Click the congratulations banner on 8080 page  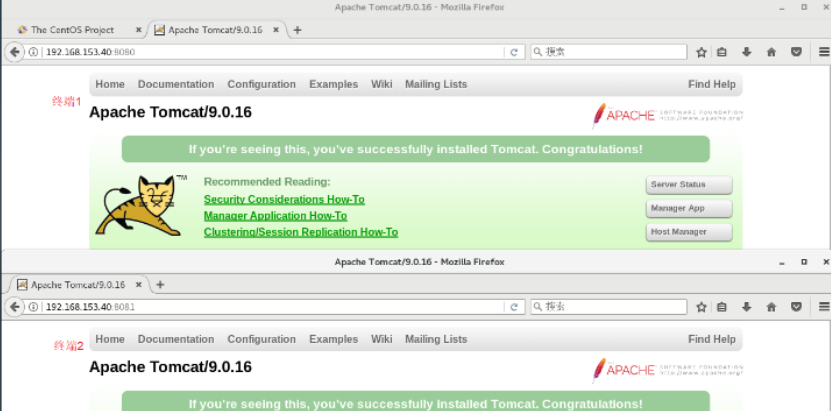416,149
